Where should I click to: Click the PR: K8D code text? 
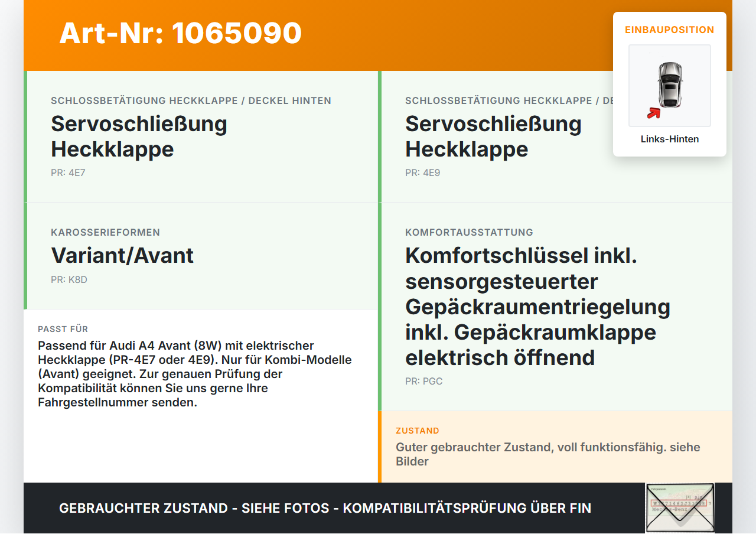[69, 279]
